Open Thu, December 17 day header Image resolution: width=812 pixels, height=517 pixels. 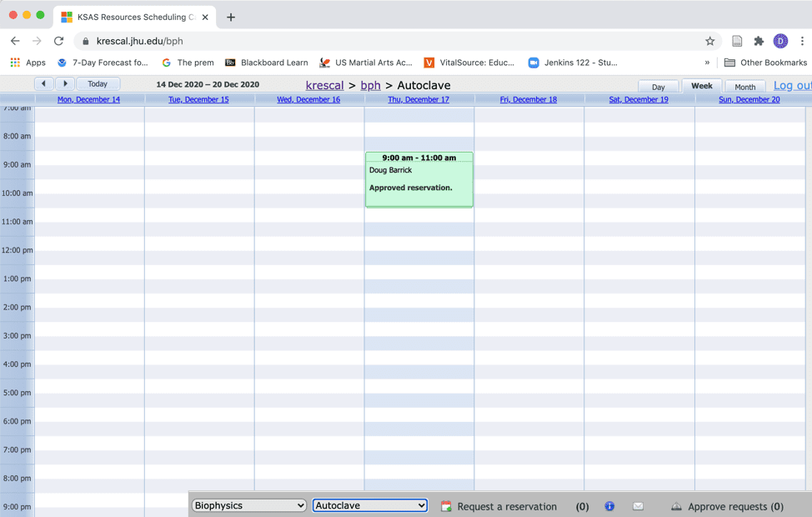pos(419,99)
